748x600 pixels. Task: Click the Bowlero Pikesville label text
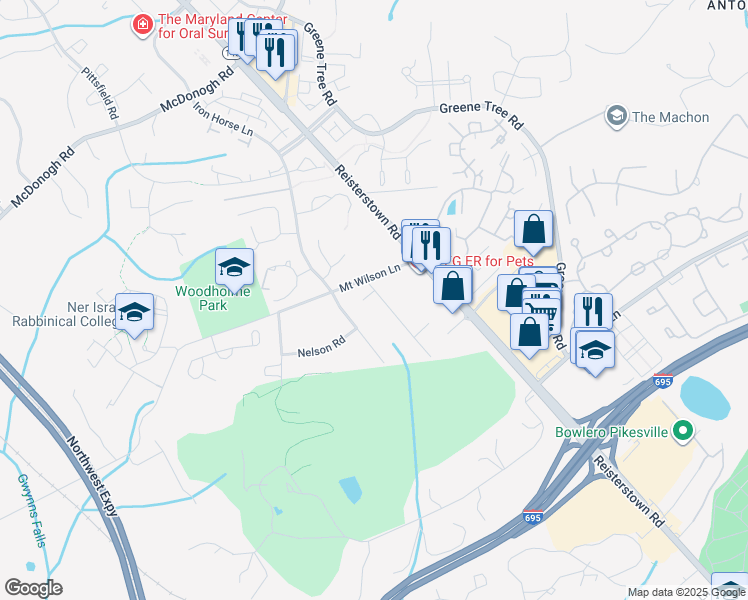point(611,433)
